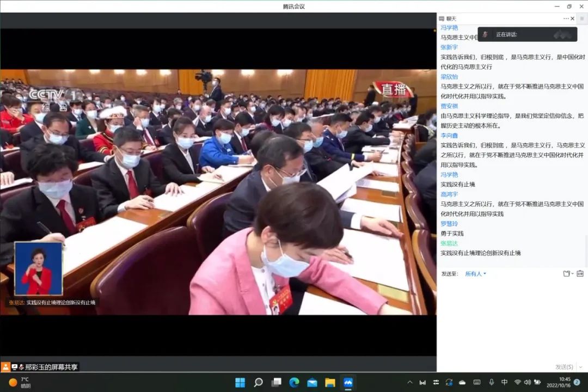The height and width of the screenshot is (392, 588).
Task: Click sender name 李向鑫 in chat
Action: point(449,136)
